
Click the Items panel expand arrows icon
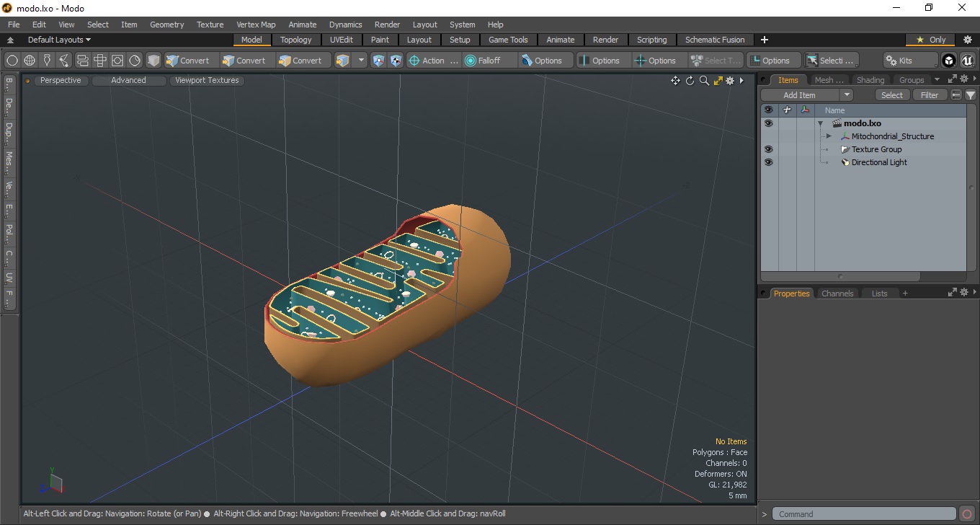click(952, 79)
